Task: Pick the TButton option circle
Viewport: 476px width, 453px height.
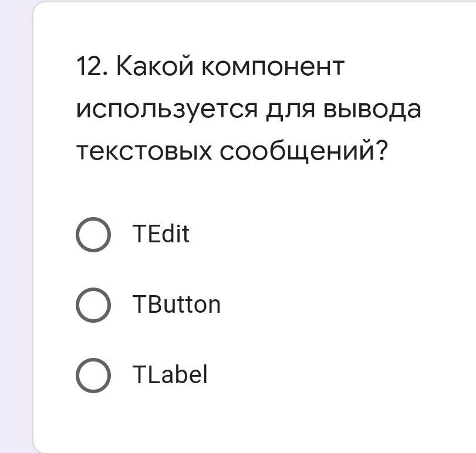Action: [93, 305]
